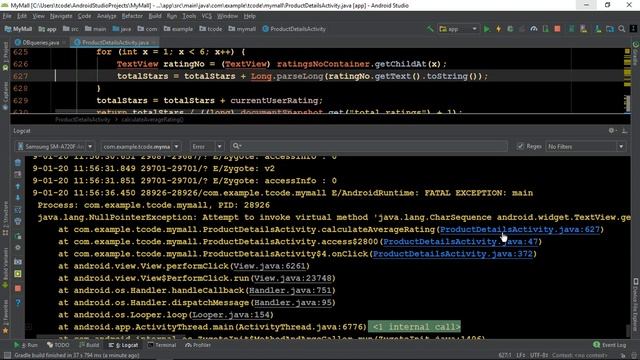Open the TODO tool window tab
This screenshot has height=360, width=640.
point(58,345)
